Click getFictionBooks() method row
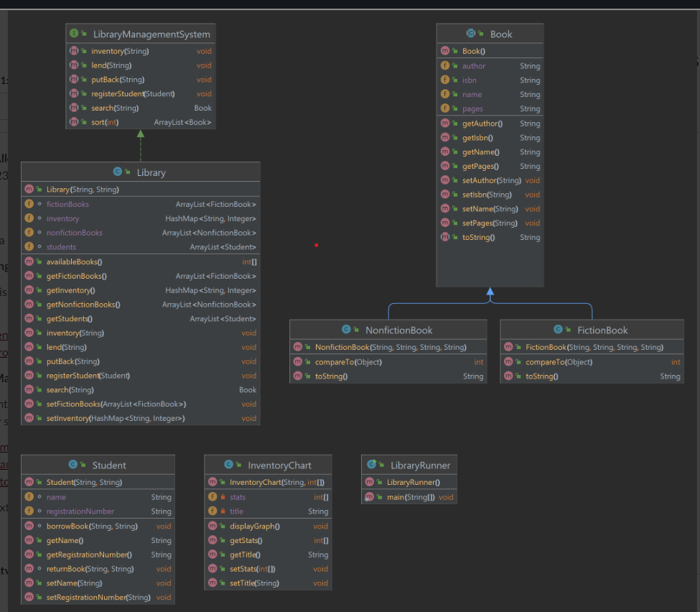This screenshot has width=700, height=612. (x=141, y=276)
